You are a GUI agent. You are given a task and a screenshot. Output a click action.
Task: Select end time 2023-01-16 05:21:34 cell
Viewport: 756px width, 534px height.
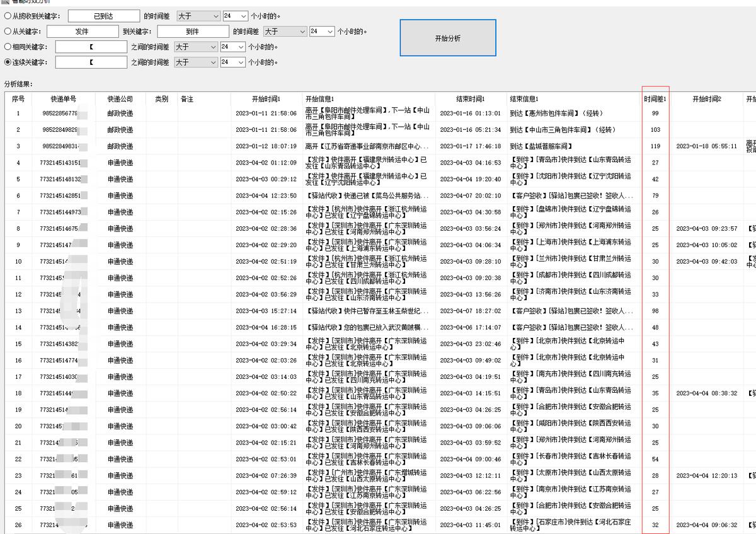[x=470, y=130]
